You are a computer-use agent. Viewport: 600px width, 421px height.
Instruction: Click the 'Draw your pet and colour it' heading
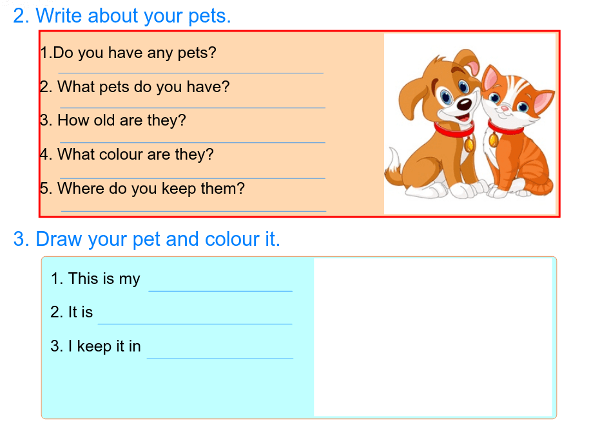[147, 240]
